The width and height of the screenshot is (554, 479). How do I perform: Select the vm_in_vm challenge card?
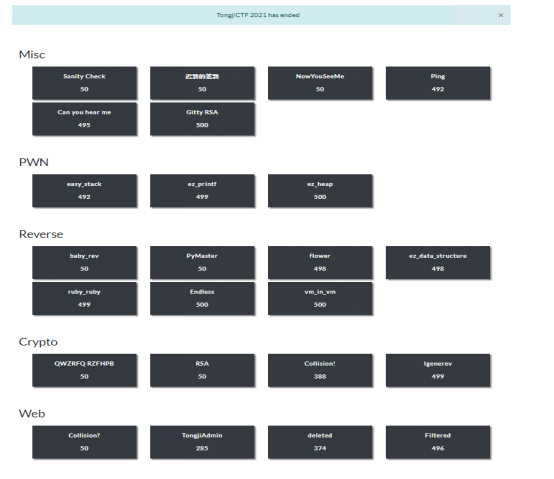(x=320, y=298)
